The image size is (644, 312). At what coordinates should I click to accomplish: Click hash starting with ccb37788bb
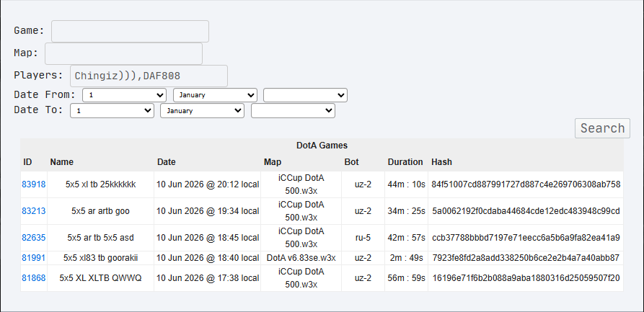(x=526, y=238)
